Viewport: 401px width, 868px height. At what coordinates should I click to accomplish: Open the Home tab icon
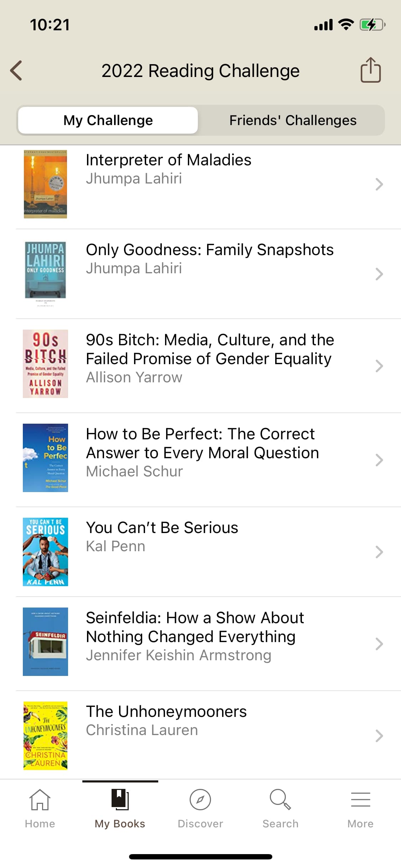coord(40,800)
